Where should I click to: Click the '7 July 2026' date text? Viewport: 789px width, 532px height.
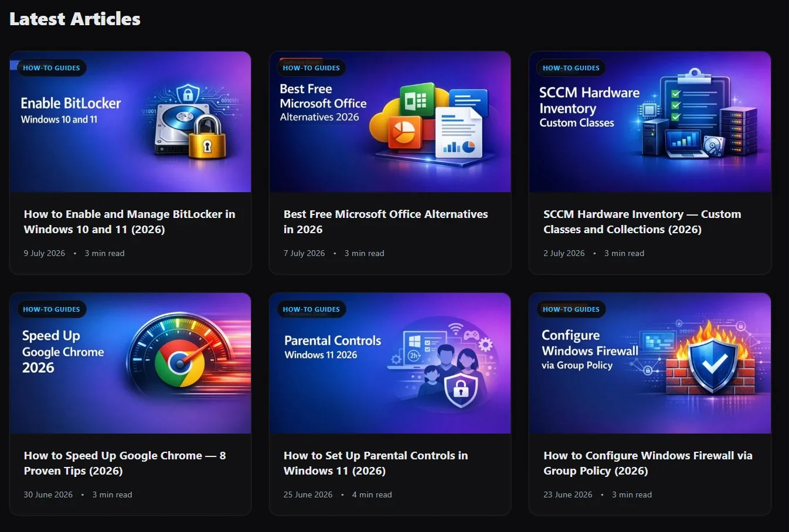tap(304, 253)
